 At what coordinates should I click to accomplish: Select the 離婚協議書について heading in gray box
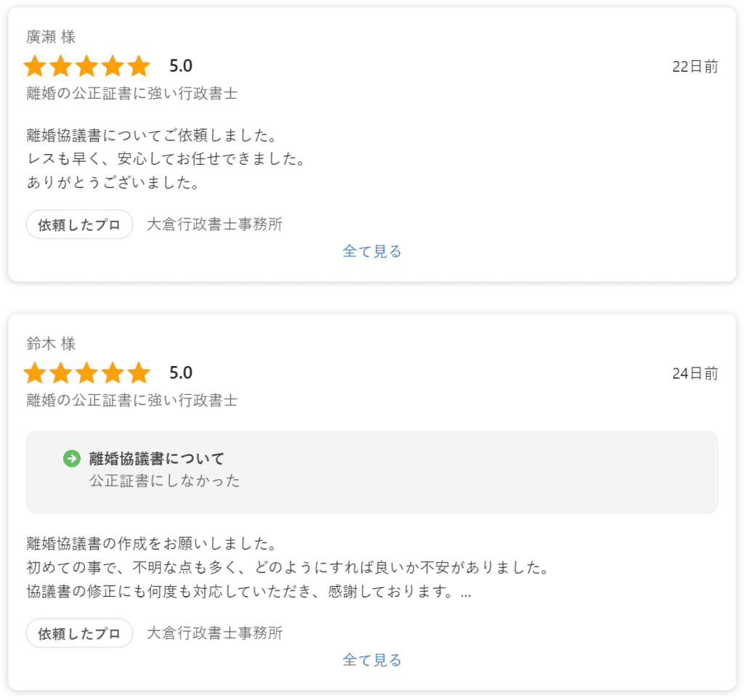(x=157, y=458)
